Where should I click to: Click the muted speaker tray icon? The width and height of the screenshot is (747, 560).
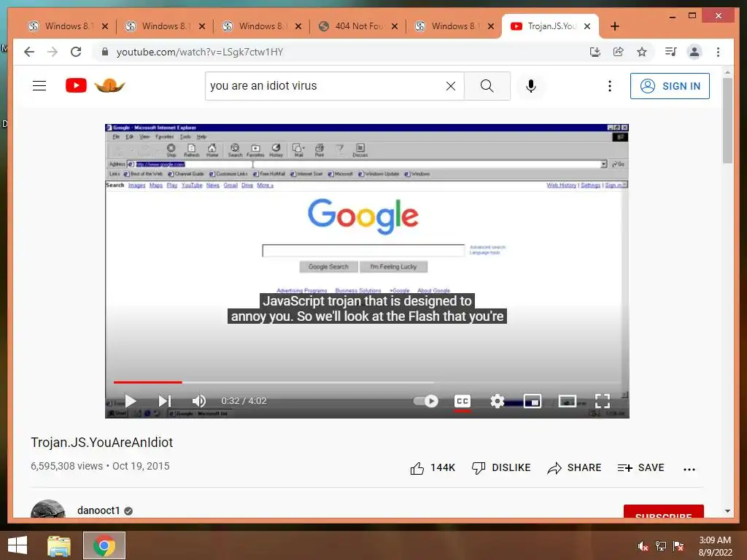(643, 545)
